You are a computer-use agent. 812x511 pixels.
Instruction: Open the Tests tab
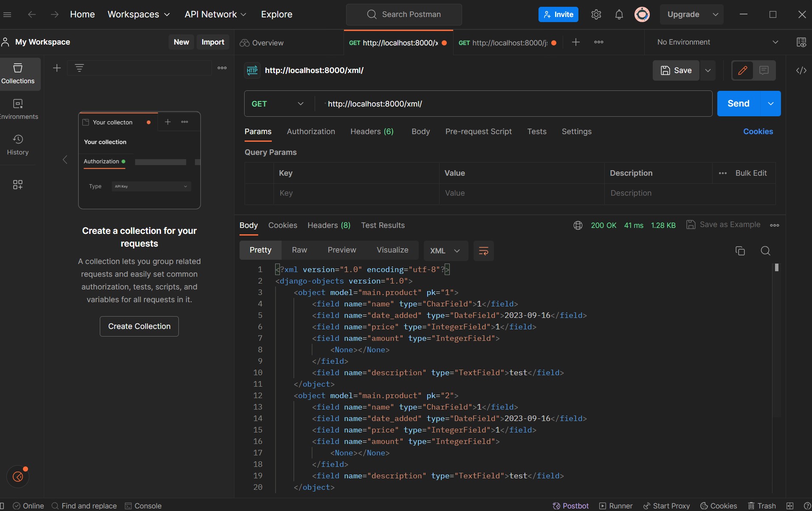point(537,132)
